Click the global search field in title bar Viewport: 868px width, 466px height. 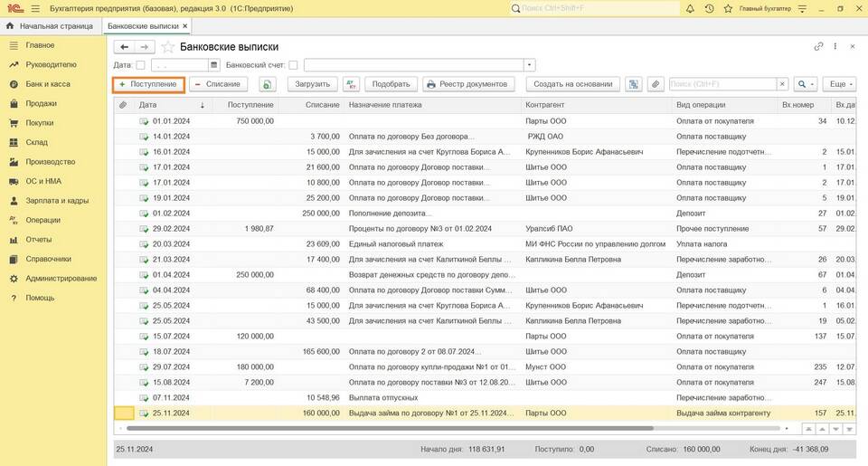pyautogui.click(x=594, y=9)
